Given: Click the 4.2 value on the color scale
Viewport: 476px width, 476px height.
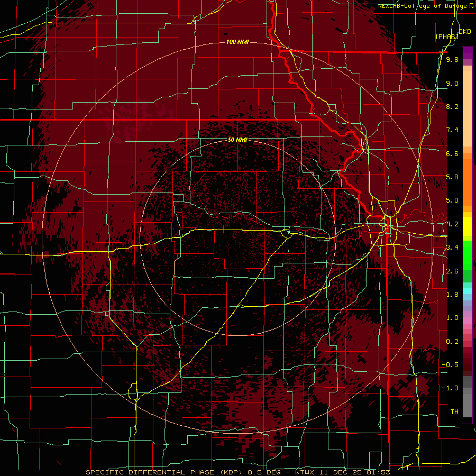Looking at the screenshot, I should pos(452,224).
